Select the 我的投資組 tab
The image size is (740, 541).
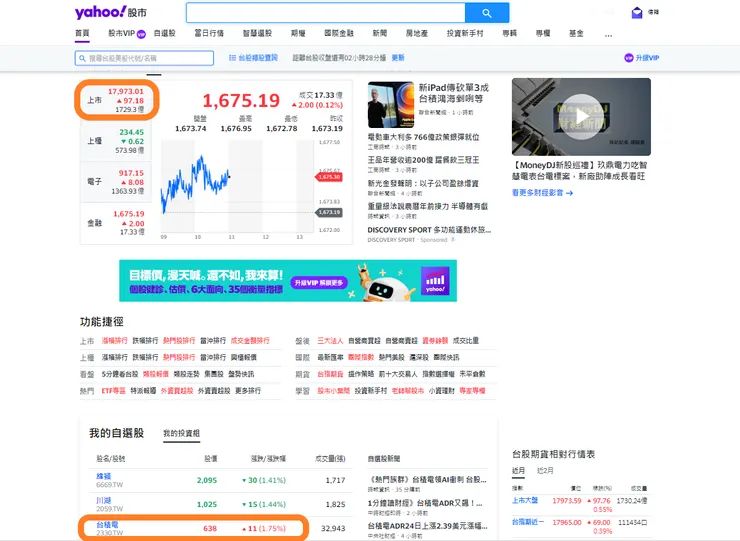181,433
